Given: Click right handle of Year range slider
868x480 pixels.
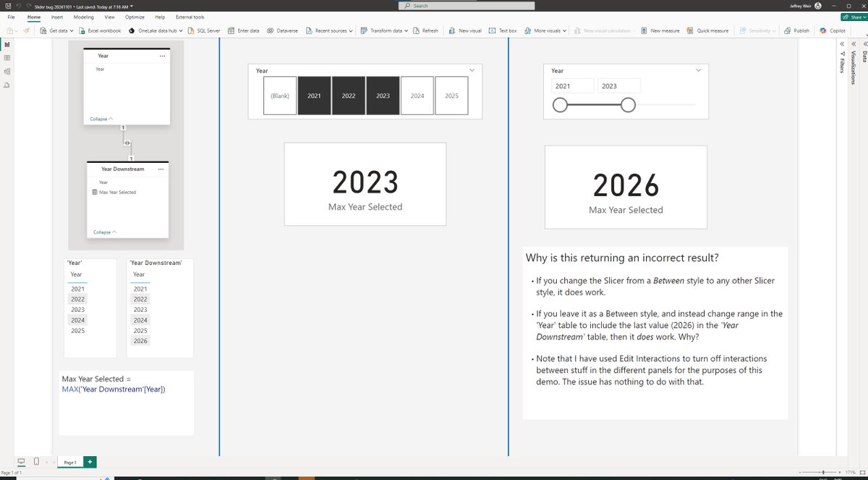Looking at the screenshot, I should (628, 105).
